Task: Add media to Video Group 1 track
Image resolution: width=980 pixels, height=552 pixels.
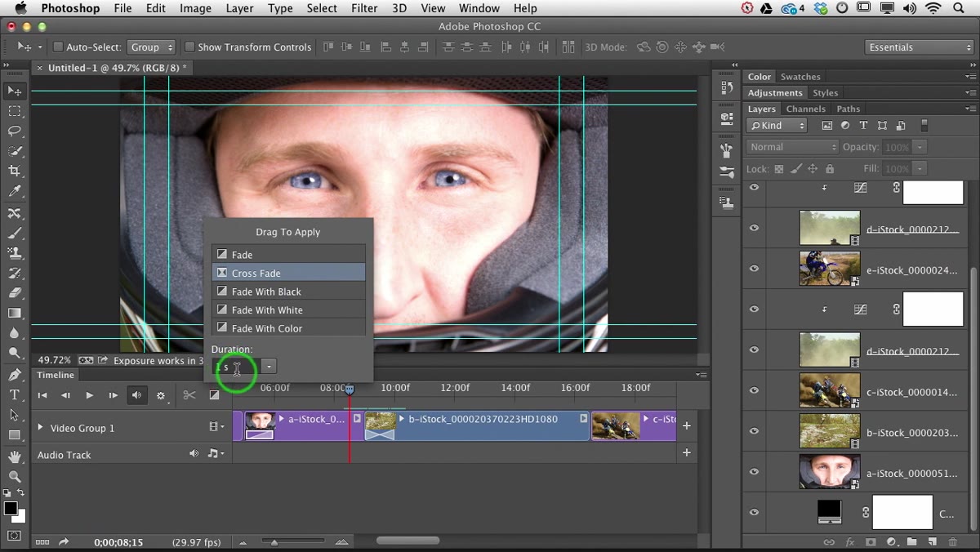Action: pos(686,425)
